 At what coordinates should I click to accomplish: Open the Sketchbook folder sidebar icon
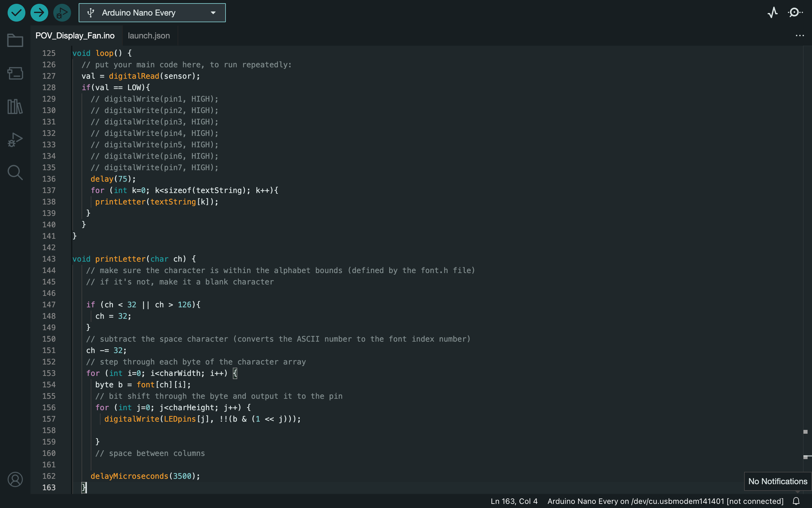click(15, 40)
